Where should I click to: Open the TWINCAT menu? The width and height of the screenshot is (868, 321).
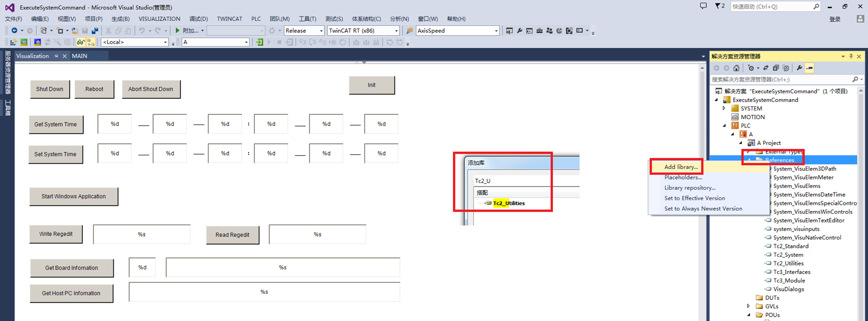pos(229,19)
